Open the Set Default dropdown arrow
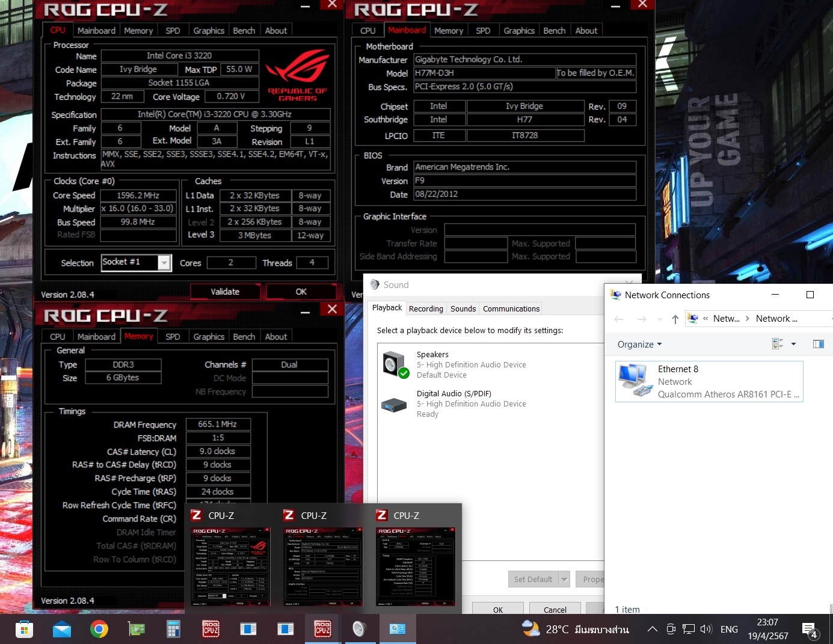The width and height of the screenshot is (833, 644). 564,579
